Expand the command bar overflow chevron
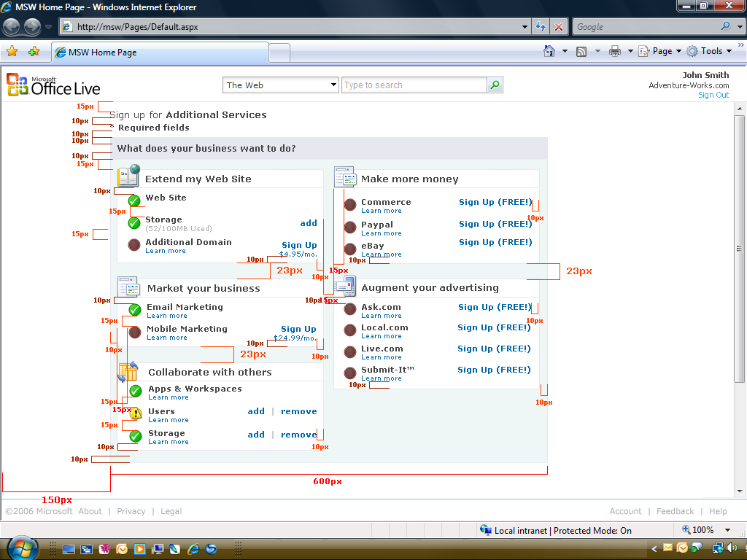 pos(741,44)
